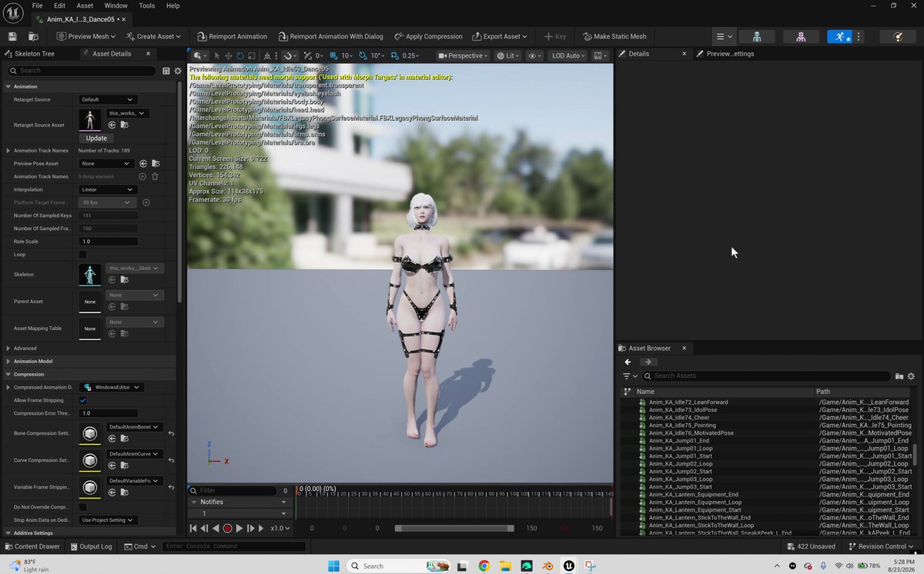Click the record animation button
The image size is (924, 574).
point(227,529)
